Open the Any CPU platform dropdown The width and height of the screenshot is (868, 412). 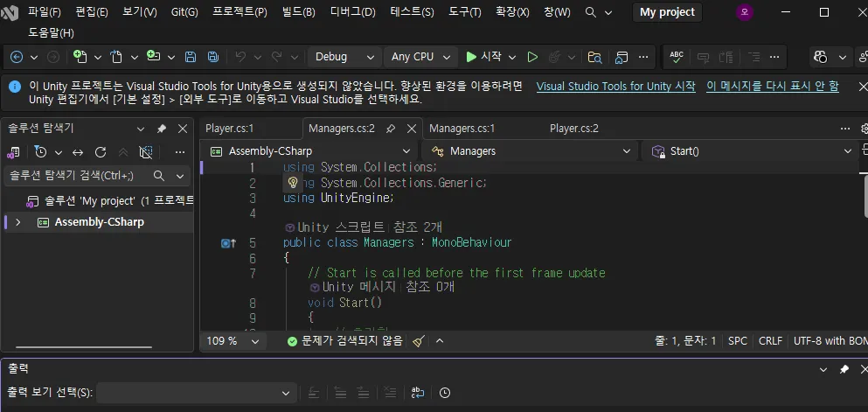tap(420, 57)
